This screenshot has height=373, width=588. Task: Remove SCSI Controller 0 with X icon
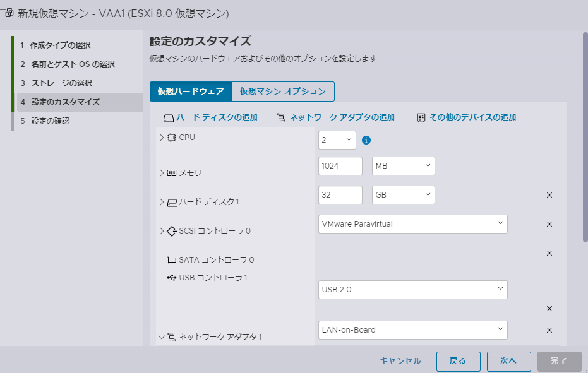[x=549, y=224]
